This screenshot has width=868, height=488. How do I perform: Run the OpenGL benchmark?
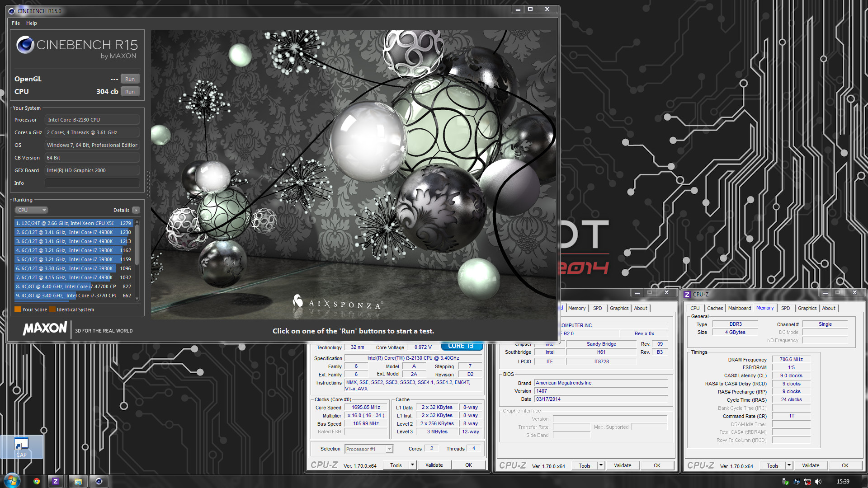pos(130,79)
